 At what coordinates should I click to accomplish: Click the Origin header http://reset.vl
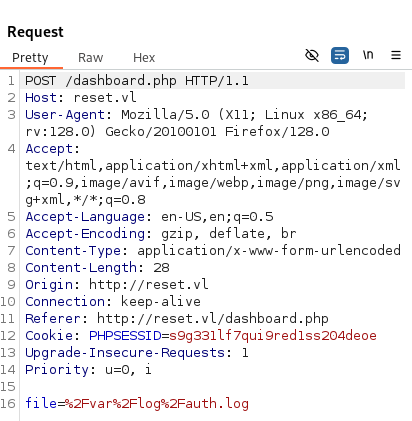click(117, 285)
